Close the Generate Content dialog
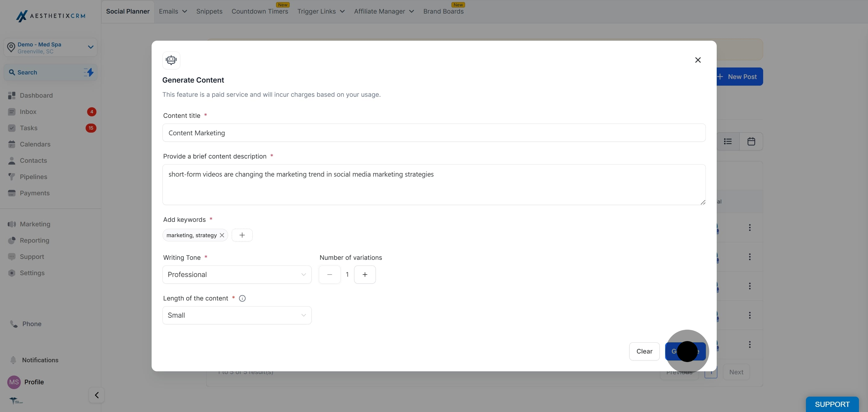The width and height of the screenshot is (868, 412). (698, 60)
